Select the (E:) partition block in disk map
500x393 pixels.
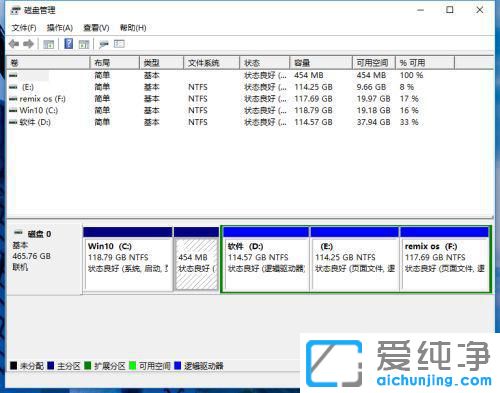355,259
